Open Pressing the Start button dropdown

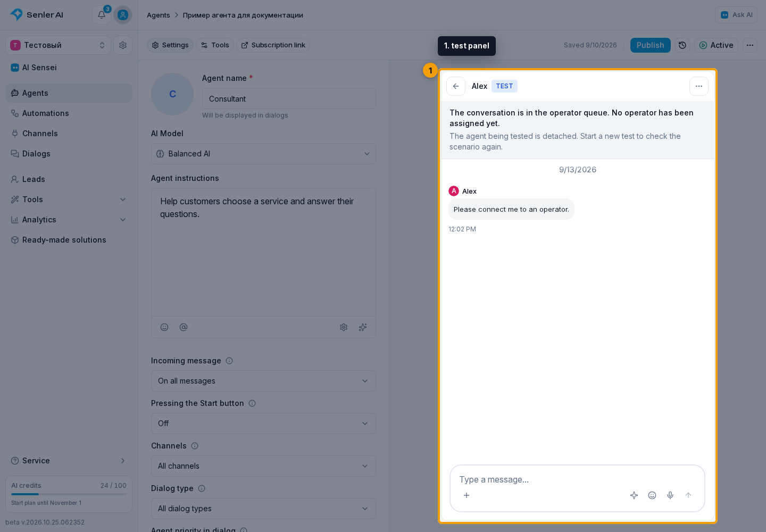[263, 423]
